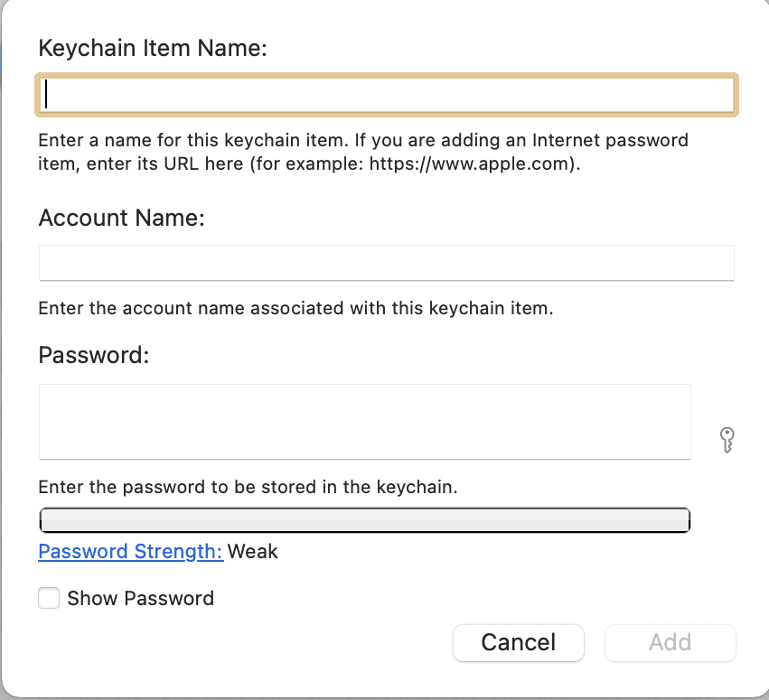Toggle password visibility via its checkbox
The image size is (769, 700).
click(x=49, y=598)
